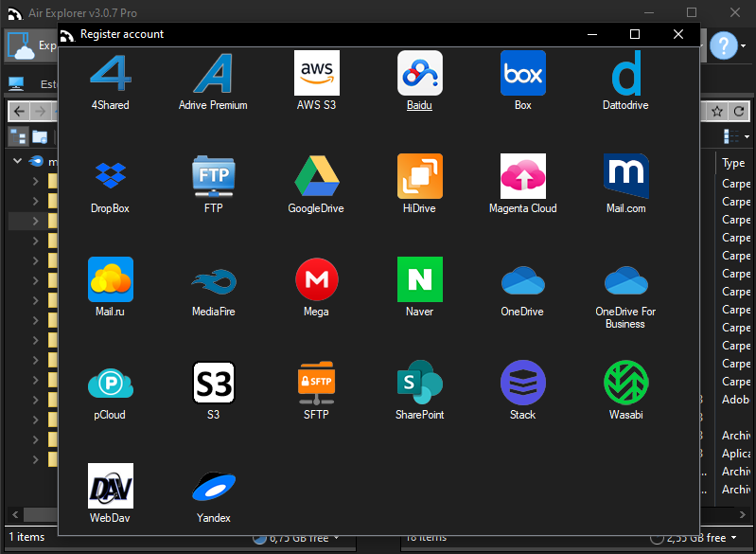Refresh the right pane listing
Screen dimensions: 756x554
coord(739,112)
